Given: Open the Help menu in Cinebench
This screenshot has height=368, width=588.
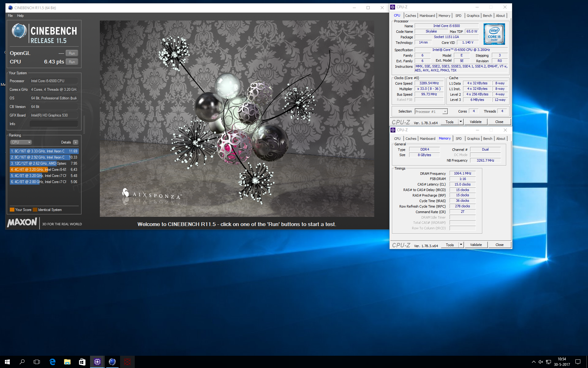Looking at the screenshot, I should pos(20,16).
